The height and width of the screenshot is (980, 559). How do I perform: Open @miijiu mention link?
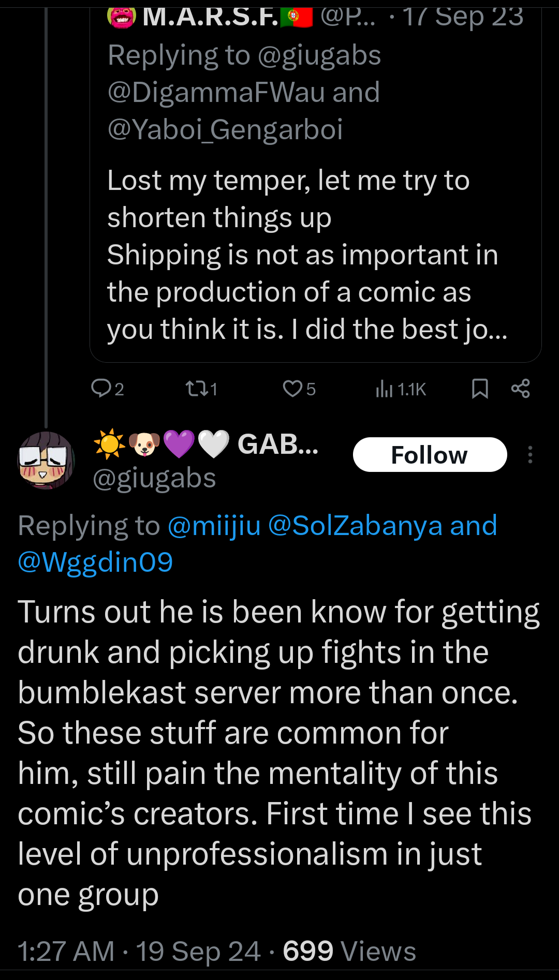[x=214, y=526]
